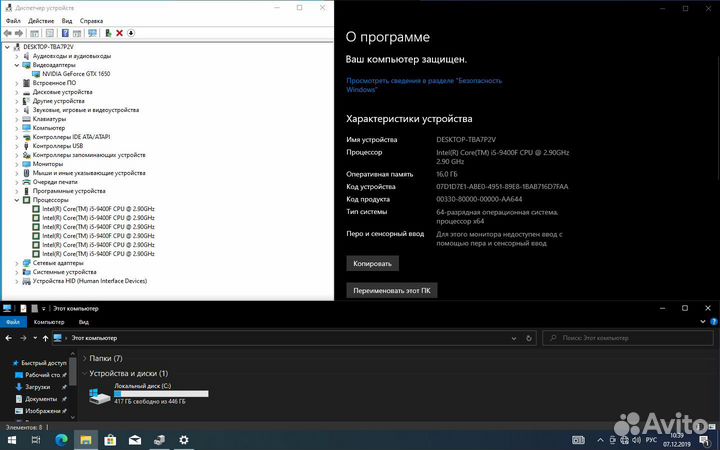Open the Вид tab in Explorer ribbon
The width and height of the screenshot is (720, 450).
click(84, 322)
